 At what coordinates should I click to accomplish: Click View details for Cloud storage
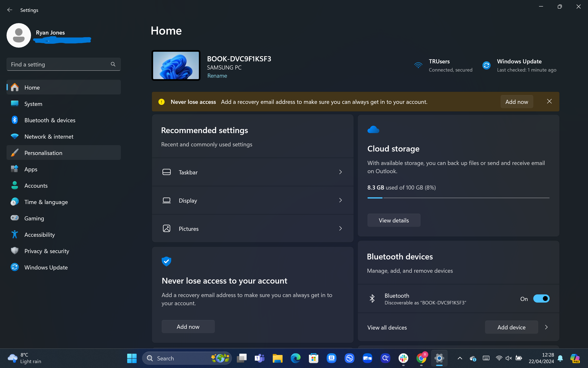394,220
